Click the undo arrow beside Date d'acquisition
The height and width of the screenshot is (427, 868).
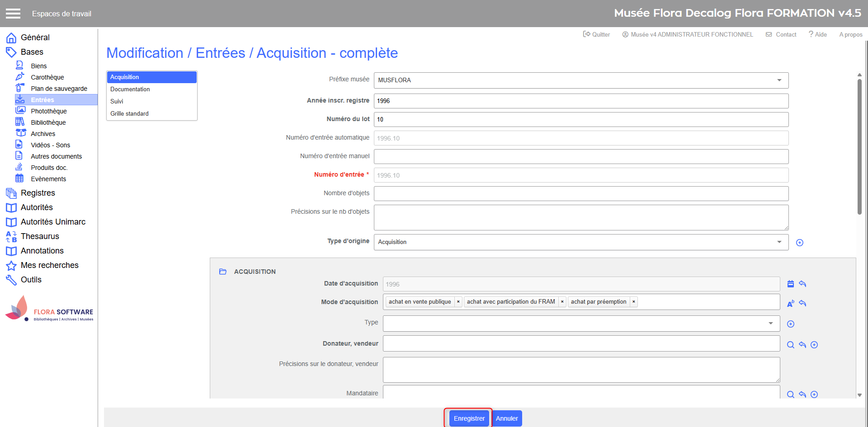[802, 284]
